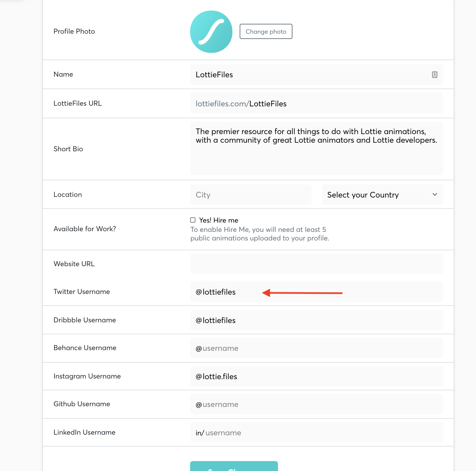
Task: Click the LinkedIn Username field
Action: 316,433
